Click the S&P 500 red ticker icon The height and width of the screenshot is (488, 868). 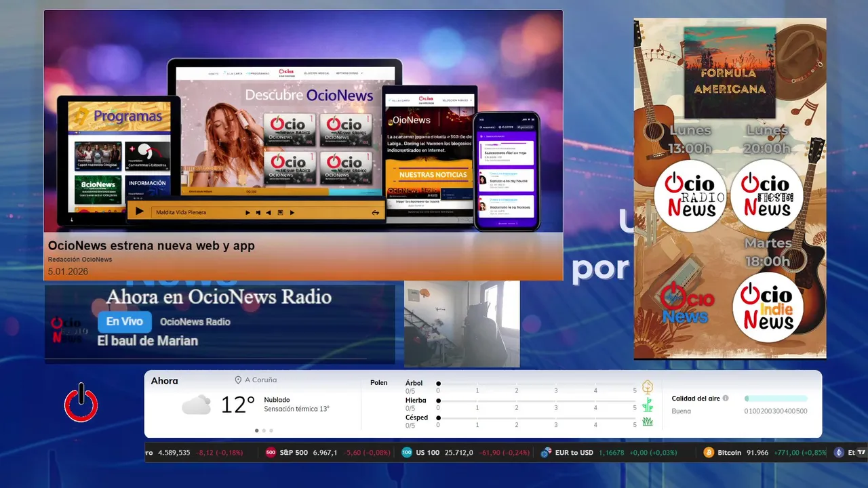pos(271,452)
